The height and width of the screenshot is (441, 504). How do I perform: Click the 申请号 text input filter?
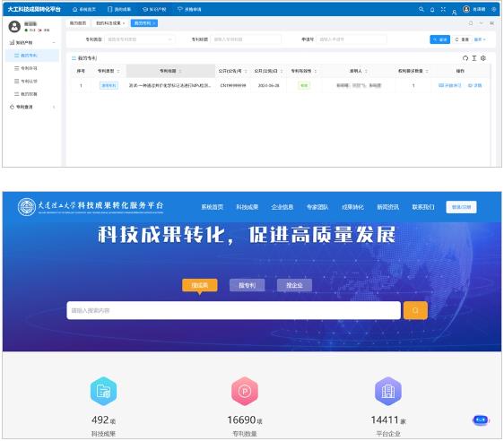(352, 39)
